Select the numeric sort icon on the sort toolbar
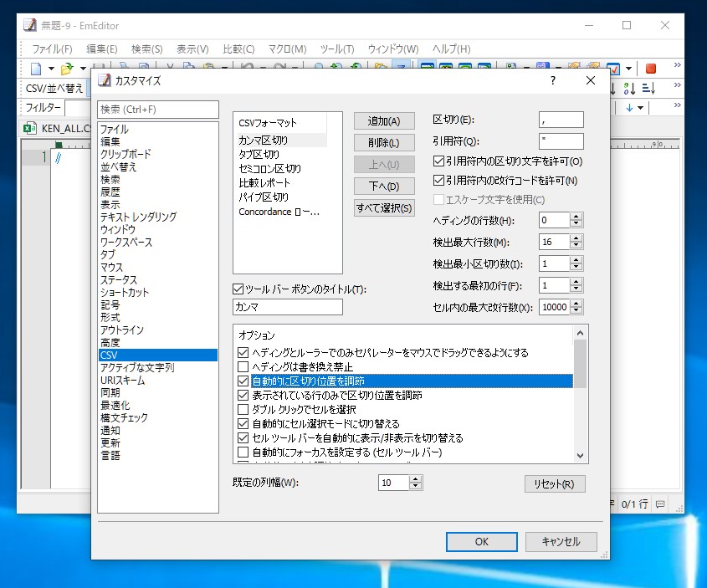 (x=628, y=87)
